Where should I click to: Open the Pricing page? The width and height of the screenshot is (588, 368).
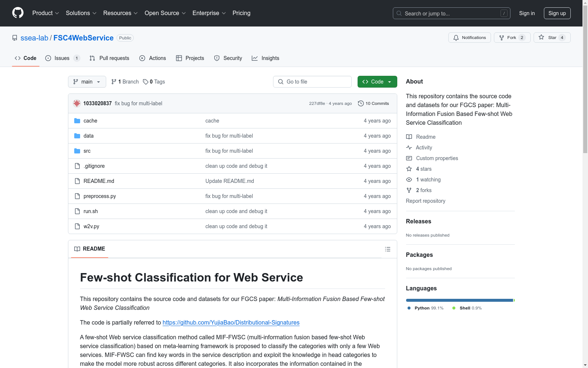click(241, 13)
